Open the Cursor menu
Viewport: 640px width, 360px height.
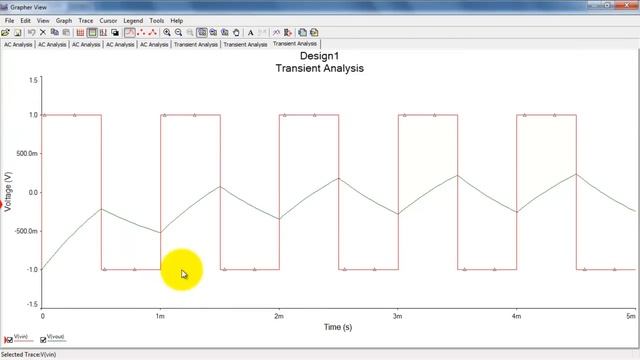click(108, 20)
